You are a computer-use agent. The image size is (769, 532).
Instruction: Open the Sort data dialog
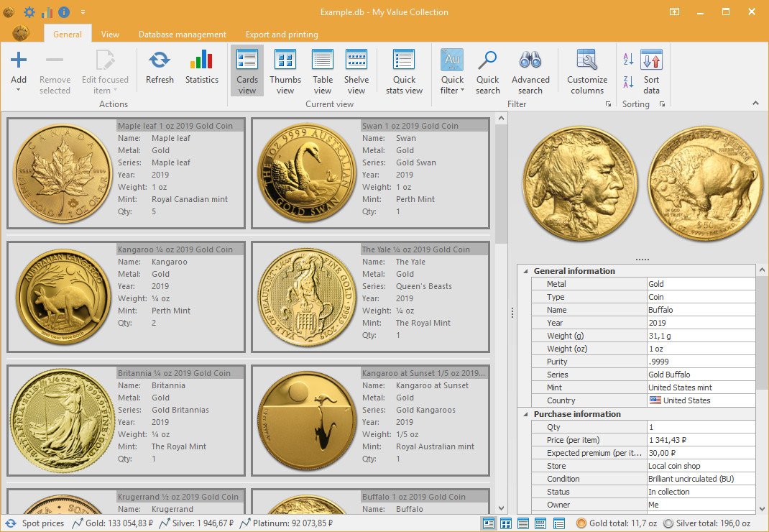651,71
